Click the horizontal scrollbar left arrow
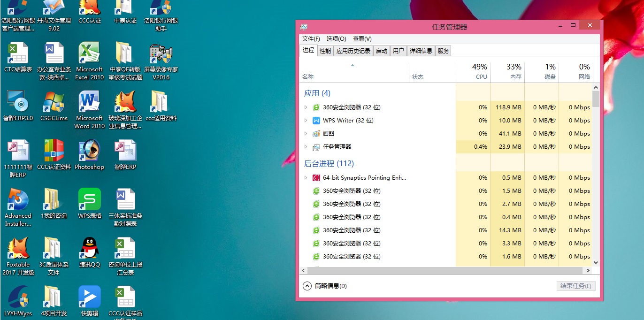 click(303, 271)
